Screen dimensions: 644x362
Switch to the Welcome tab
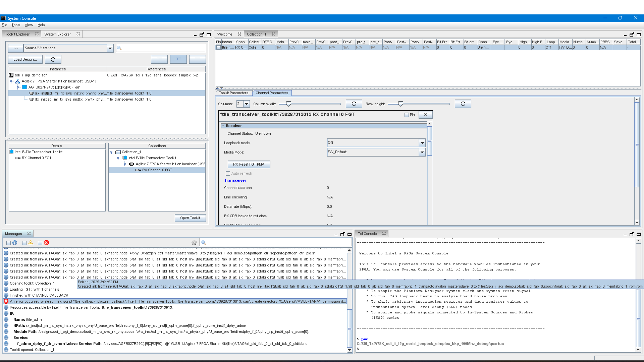coord(224,34)
